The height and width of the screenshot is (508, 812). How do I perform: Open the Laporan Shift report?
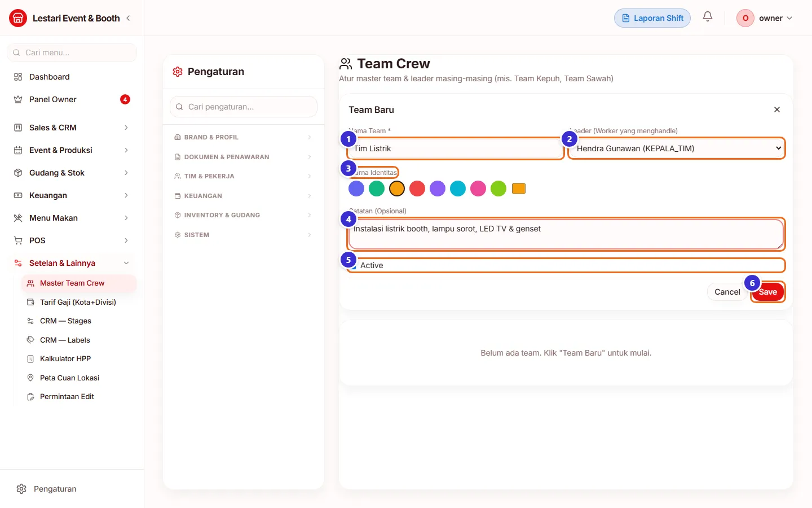coord(652,18)
